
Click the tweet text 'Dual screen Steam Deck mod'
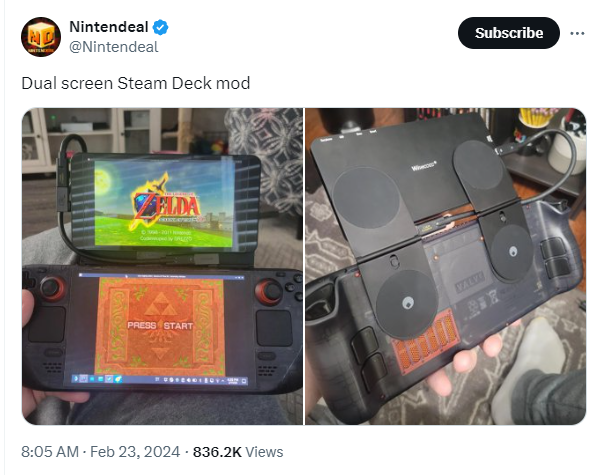click(135, 83)
